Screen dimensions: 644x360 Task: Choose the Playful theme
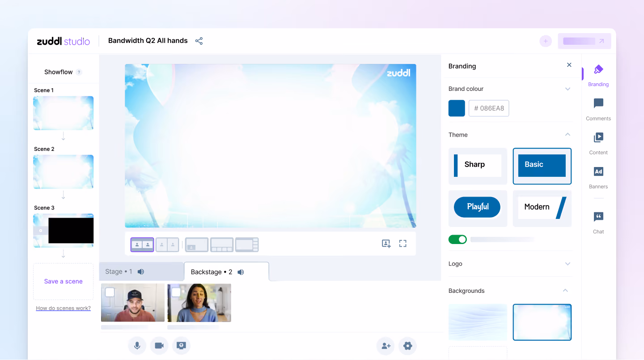click(478, 209)
